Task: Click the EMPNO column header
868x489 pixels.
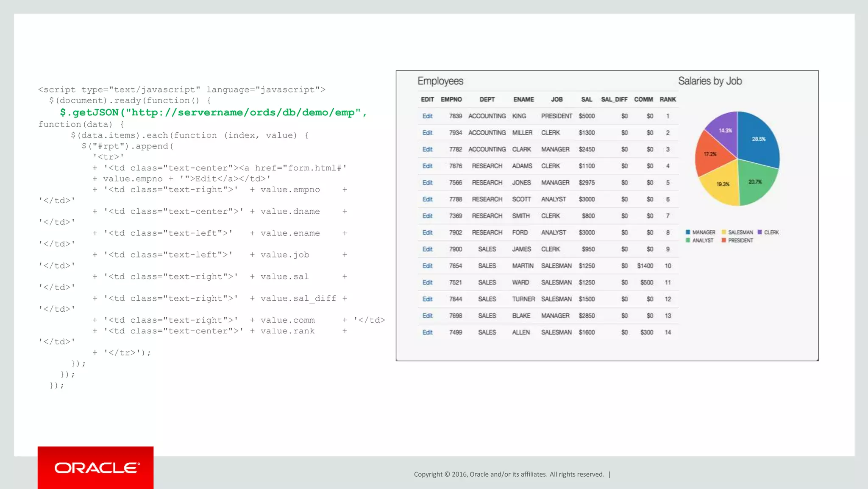Action: [x=451, y=100]
